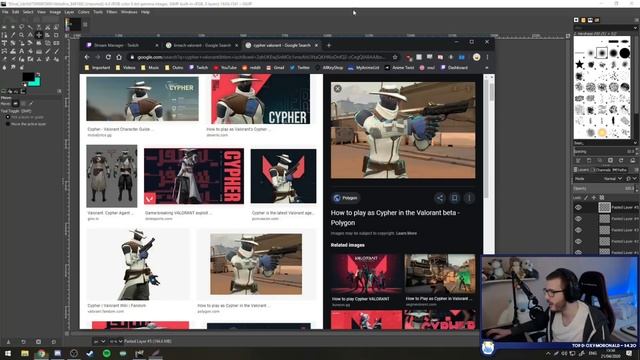Click the home icon in Chrome toolbar
This screenshot has height=360, width=640.
[119, 57]
